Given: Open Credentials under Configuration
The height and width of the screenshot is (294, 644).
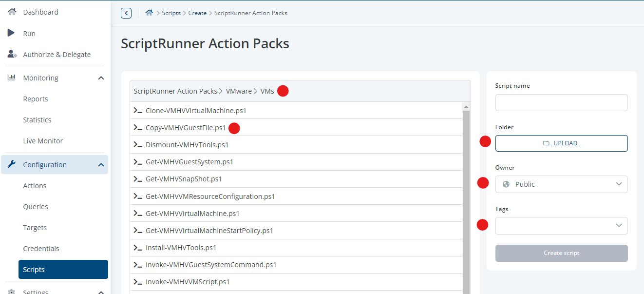Looking at the screenshot, I should (41, 249).
